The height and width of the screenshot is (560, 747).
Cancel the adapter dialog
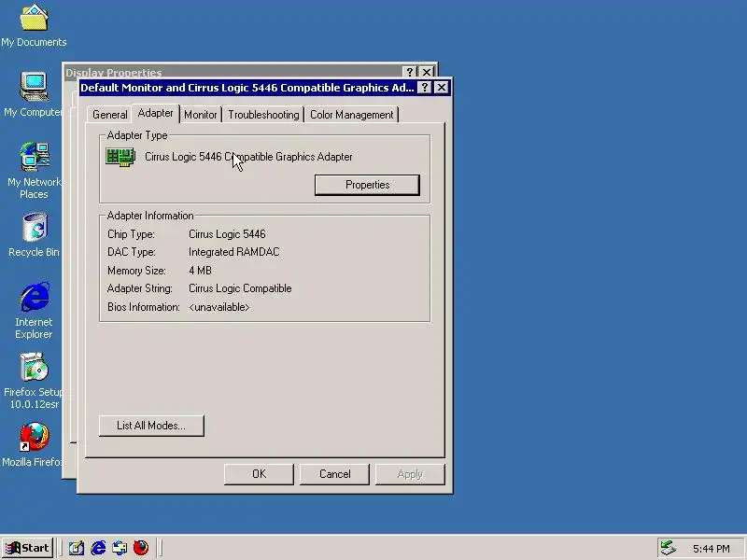(x=334, y=474)
